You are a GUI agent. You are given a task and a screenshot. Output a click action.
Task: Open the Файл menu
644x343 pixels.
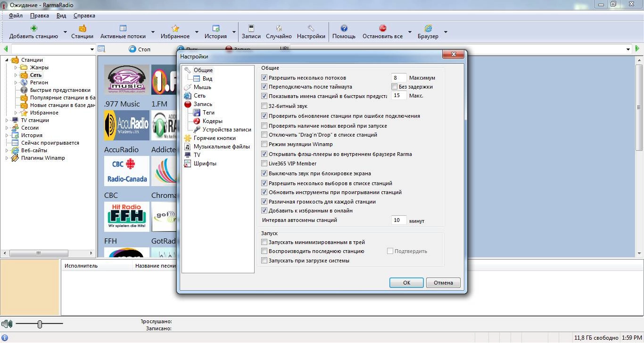[x=16, y=16]
